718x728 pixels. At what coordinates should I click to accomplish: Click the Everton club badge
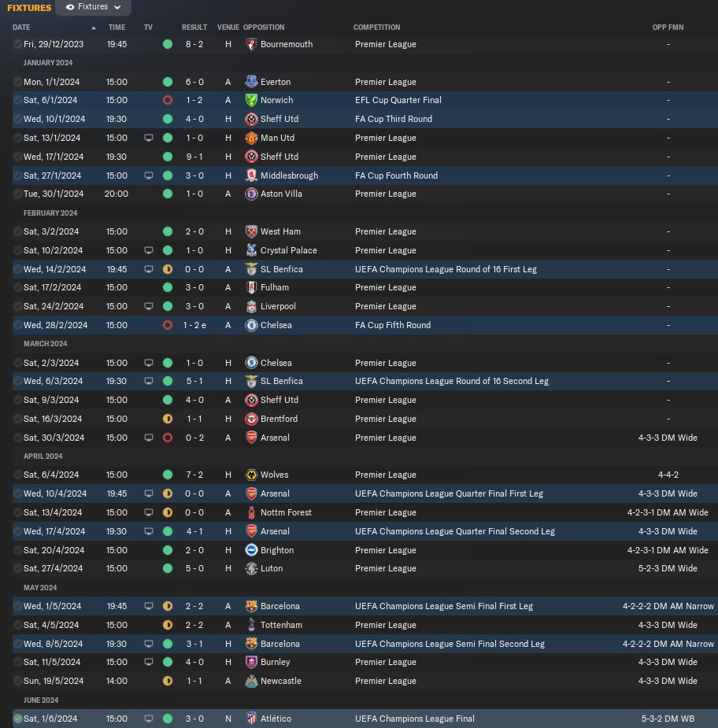pyautogui.click(x=251, y=82)
